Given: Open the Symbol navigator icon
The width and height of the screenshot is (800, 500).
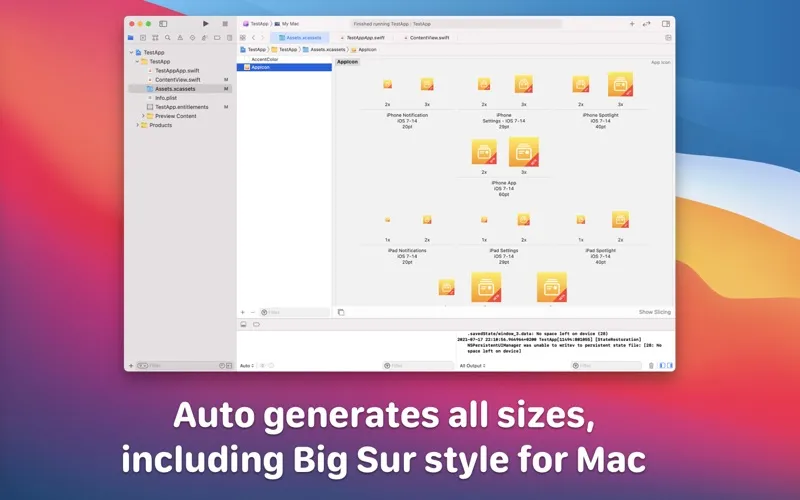Looking at the screenshot, I should pyautogui.click(x=155, y=38).
